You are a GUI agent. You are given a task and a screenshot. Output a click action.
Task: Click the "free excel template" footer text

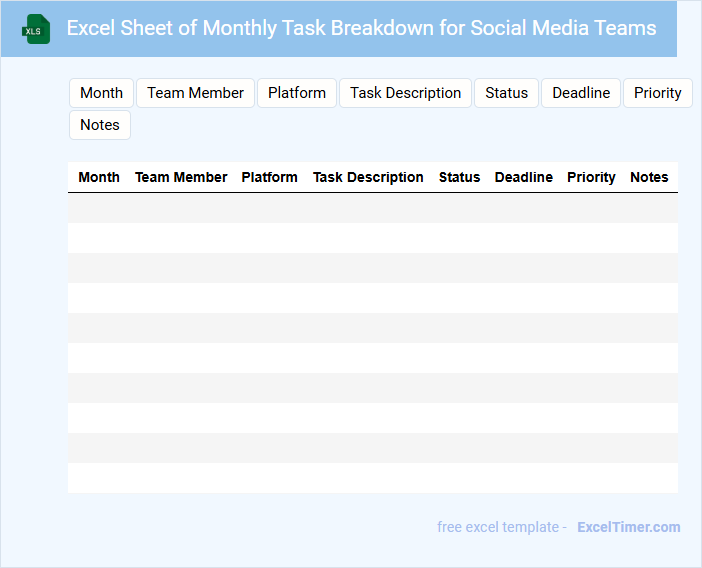502,527
